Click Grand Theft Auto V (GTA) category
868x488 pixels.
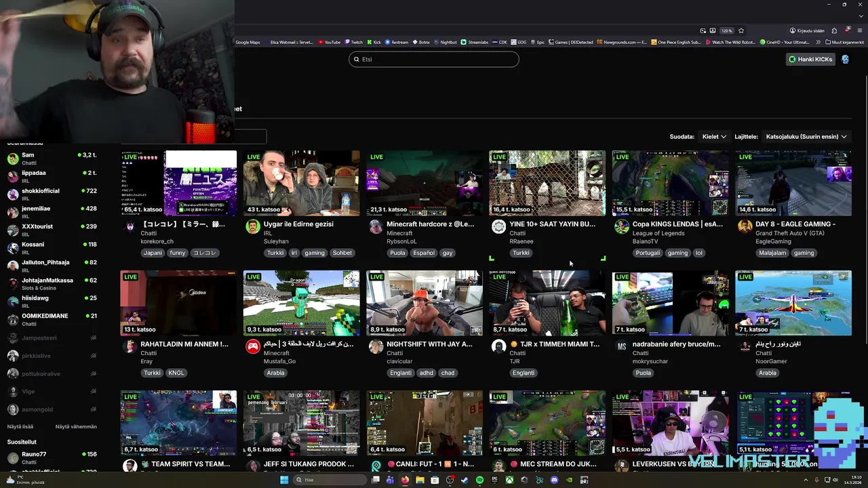790,233
